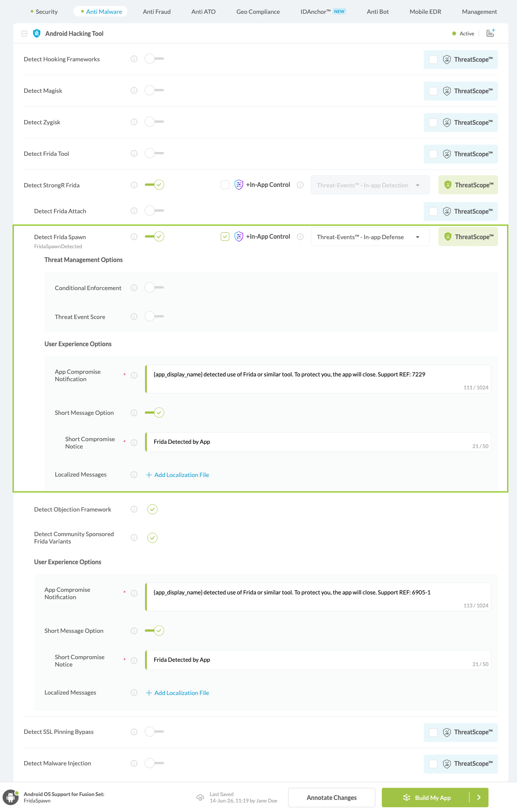Toggle Detect Community Sponsored Frida Variants checkmark

tap(152, 538)
